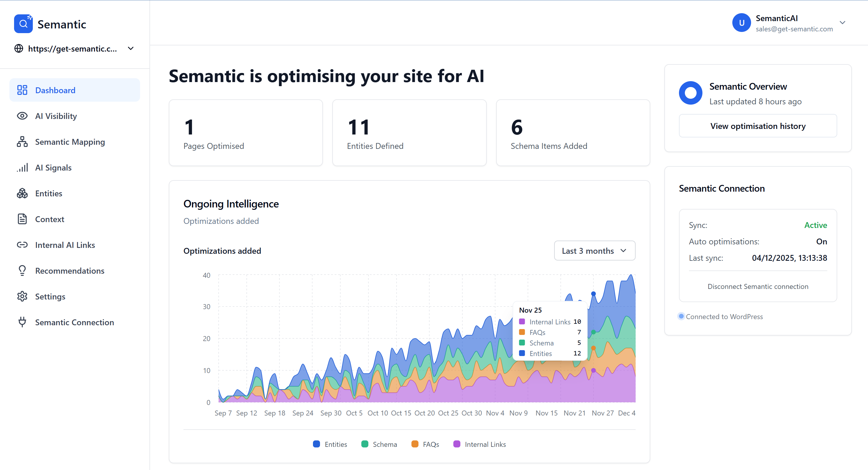The width and height of the screenshot is (868, 470).
Task: Switch to the Dashboard section
Action: point(55,90)
